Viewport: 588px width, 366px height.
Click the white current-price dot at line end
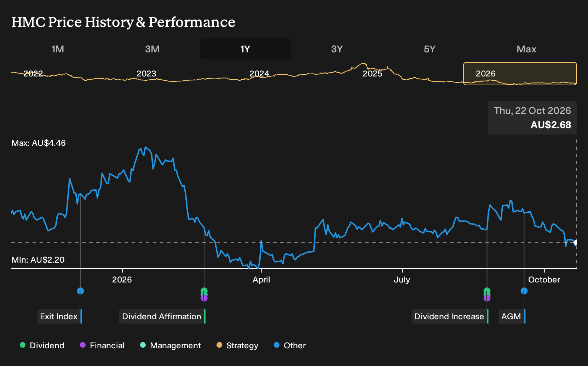coord(576,242)
